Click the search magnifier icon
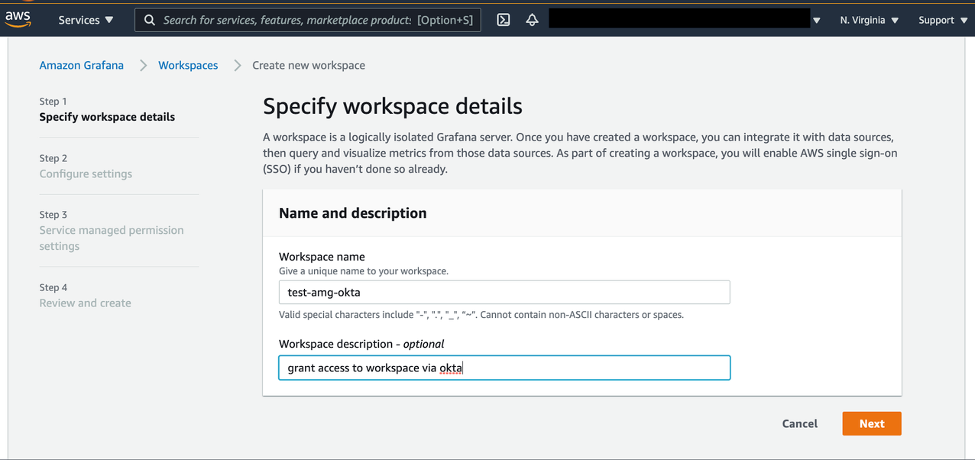 pyautogui.click(x=150, y=20)
